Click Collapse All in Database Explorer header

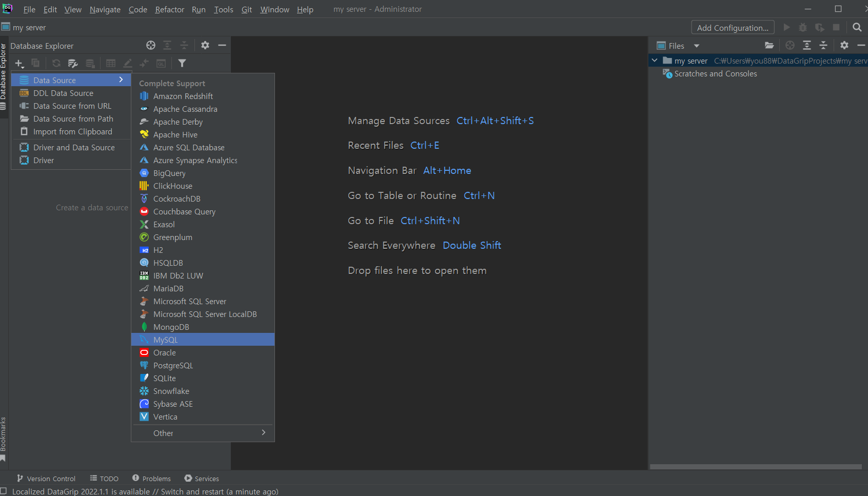tap(184, 45)
